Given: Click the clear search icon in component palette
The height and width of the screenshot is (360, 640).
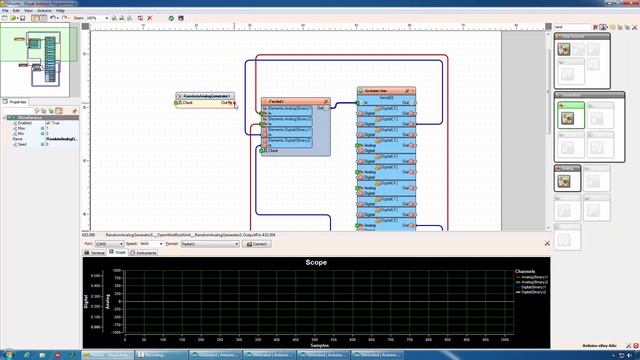Looking at the screenshot, I should point(596,27).
